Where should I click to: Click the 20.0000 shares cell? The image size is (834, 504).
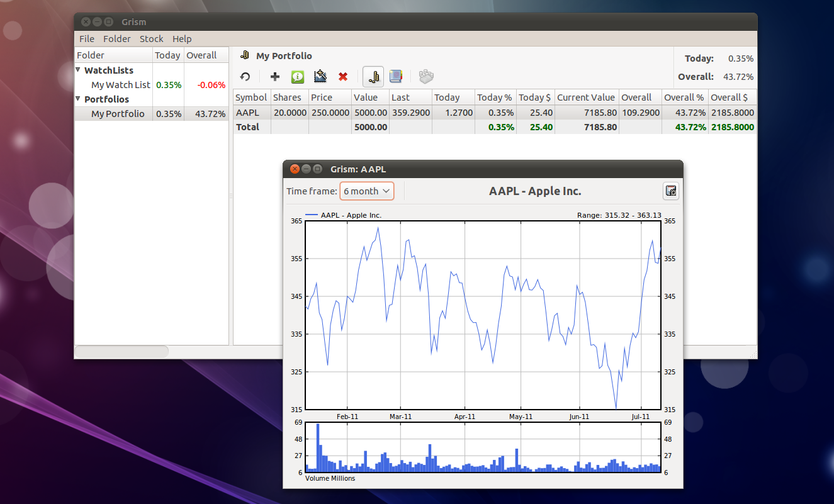(290, 113)
